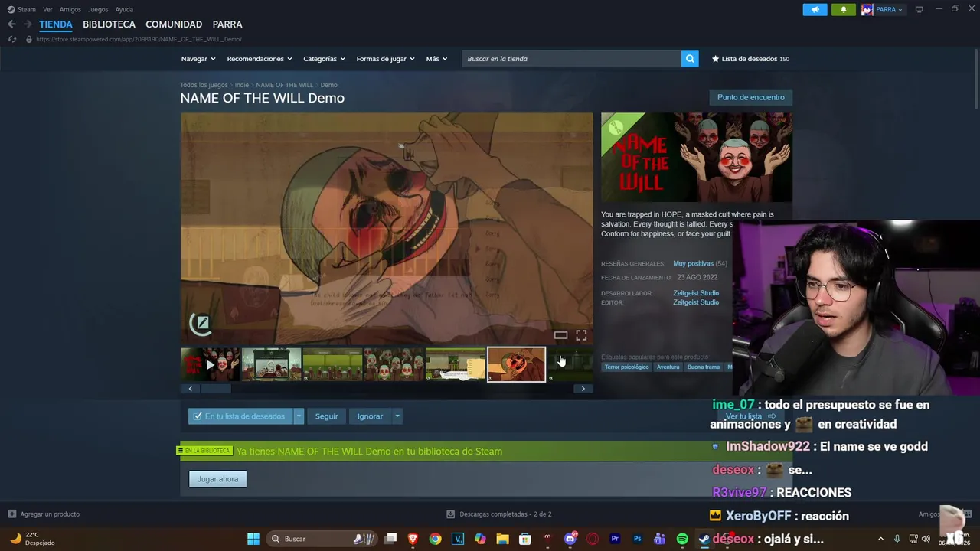980x551 pixels.
Task: Switch to Big Picture mode via monitor icon
Action: point(920,9)
